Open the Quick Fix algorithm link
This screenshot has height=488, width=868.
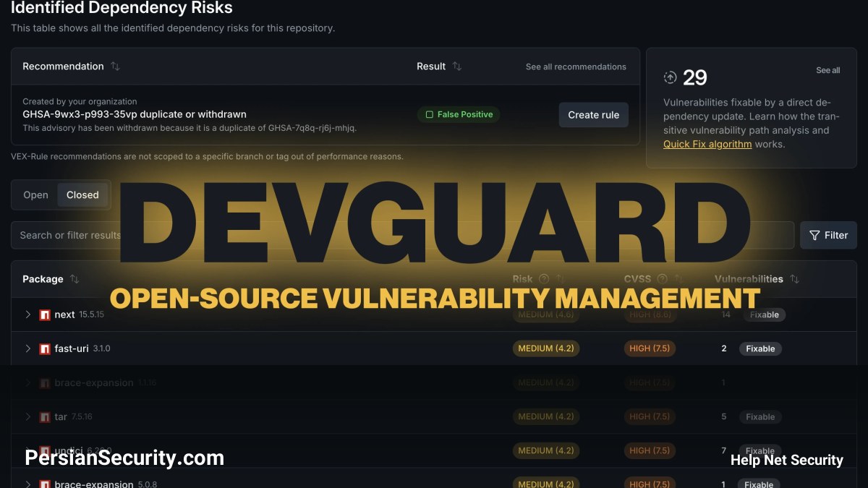[707, 144]
